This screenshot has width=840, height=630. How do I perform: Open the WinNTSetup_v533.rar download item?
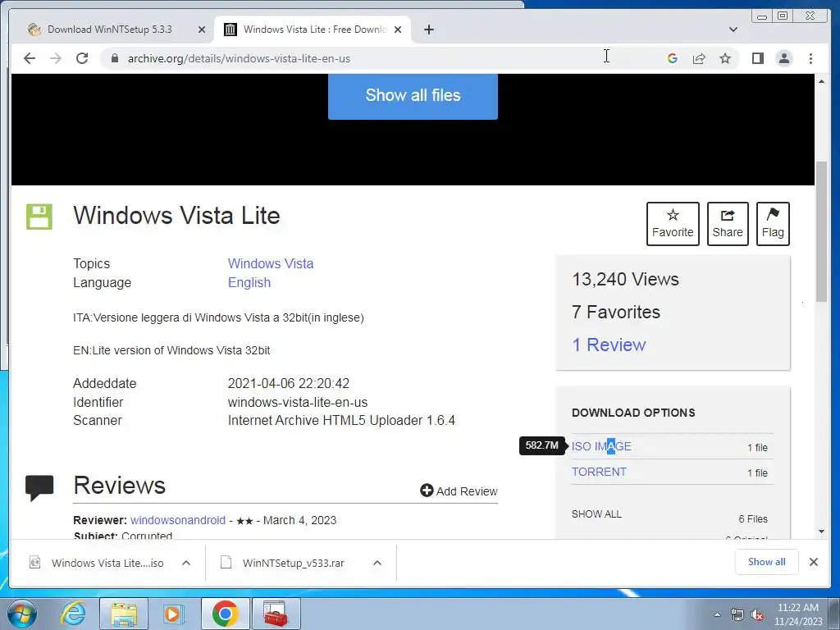(284, 563)
